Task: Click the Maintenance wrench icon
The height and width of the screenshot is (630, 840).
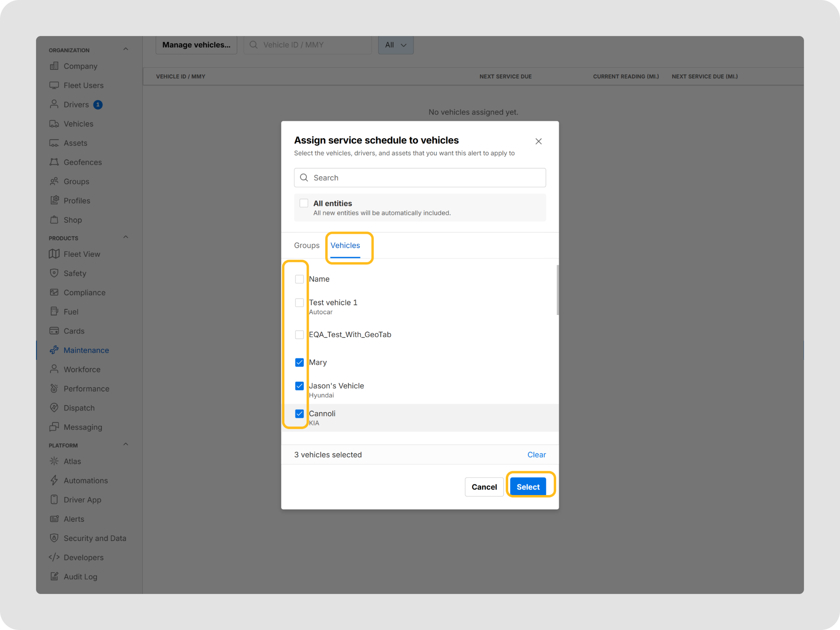Action: pos(54,350)
